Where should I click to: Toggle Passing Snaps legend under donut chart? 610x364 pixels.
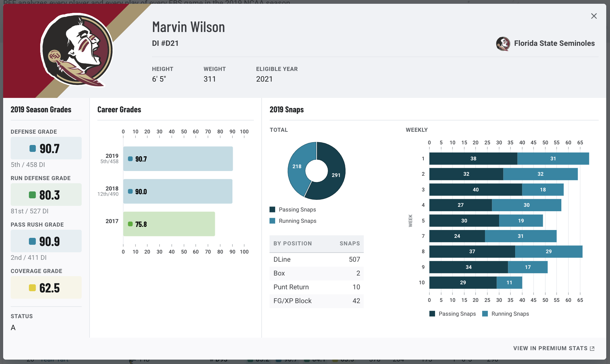point(293,210)
